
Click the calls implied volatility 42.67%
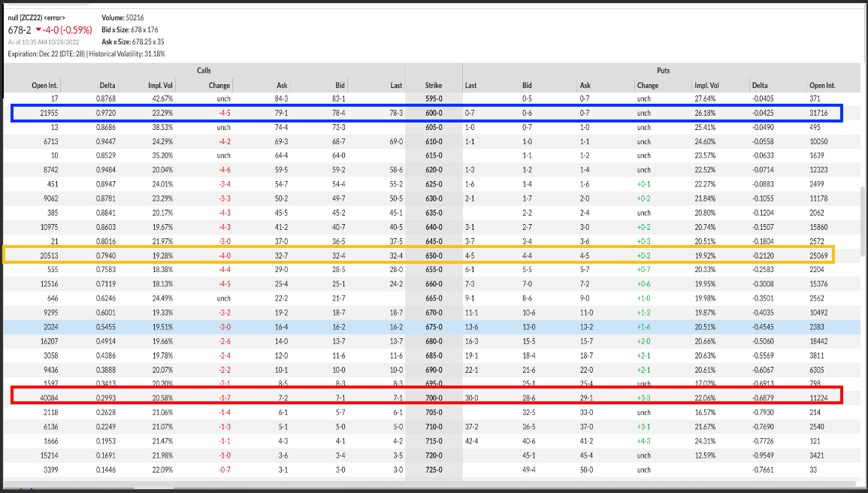[x=163, y=99]
